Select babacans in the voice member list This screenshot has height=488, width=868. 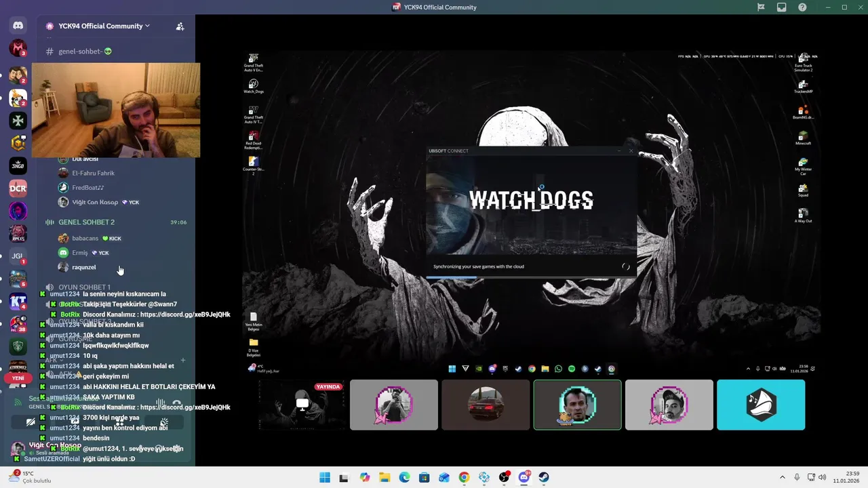85,239
